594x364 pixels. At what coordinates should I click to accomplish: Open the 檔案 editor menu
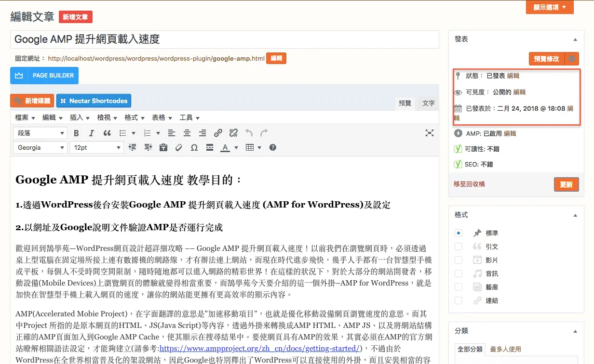[25, 117]
